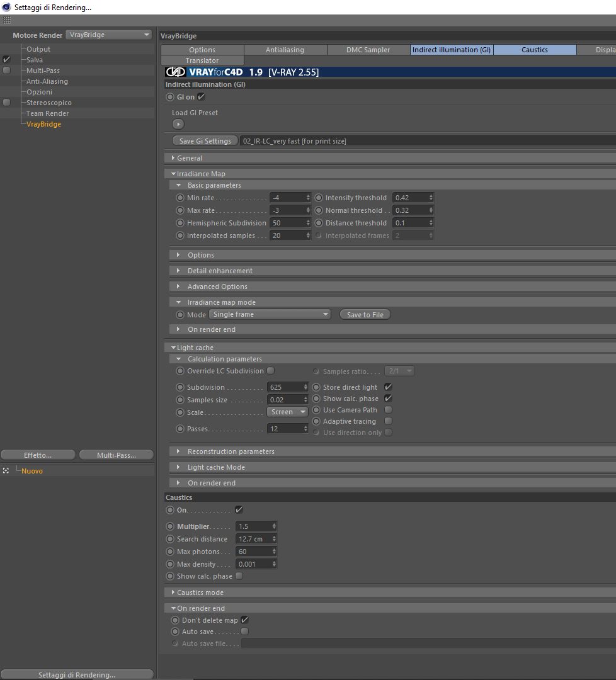Toggle Store direct light checkbox
Screen dimensions: 616x680
click(x=388, y=387)
